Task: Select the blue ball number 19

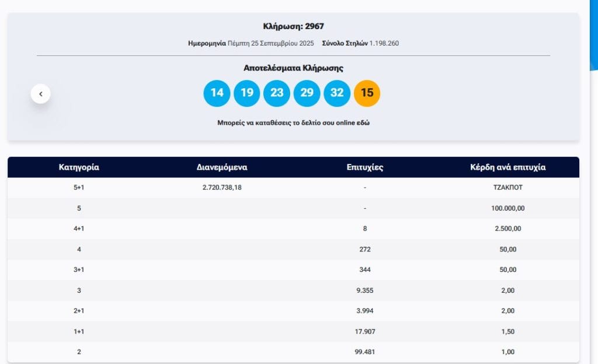Action: coord(247,93)
